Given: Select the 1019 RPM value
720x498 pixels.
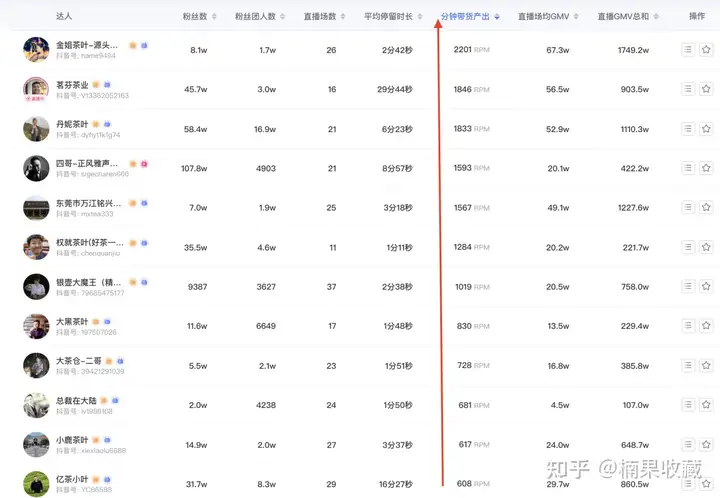Looking at the screenshot, I should click(x=472, y=287).
